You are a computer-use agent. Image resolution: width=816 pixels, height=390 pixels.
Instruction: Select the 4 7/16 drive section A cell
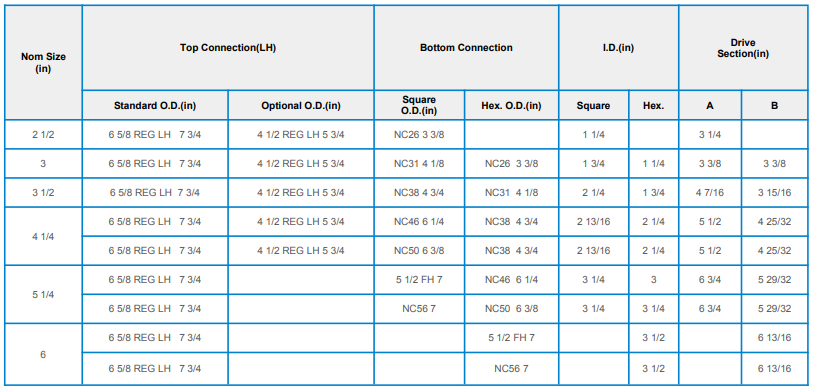(x=710, y=193)
